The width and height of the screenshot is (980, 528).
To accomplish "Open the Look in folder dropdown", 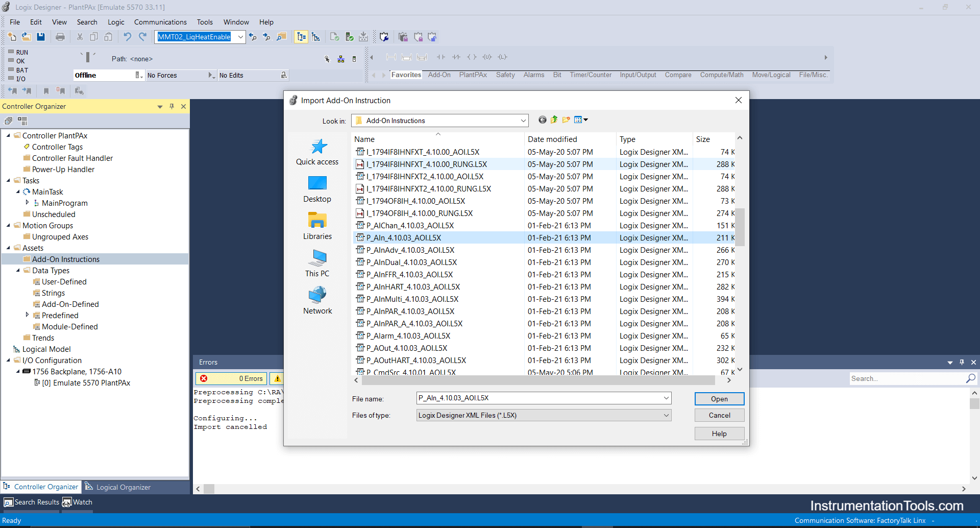I will (523, 121).
